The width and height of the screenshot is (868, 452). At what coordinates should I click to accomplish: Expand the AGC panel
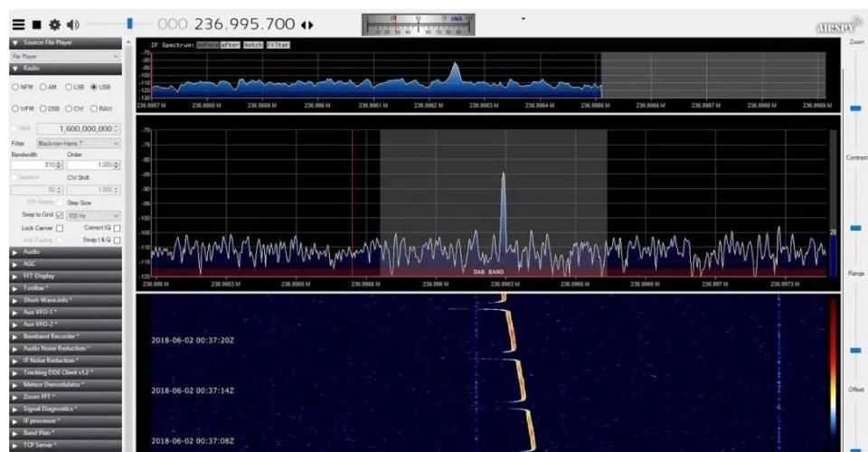65,264
